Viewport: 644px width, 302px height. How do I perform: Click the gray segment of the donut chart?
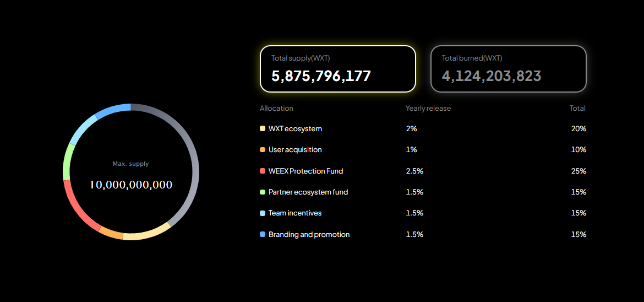click(194, 165)
